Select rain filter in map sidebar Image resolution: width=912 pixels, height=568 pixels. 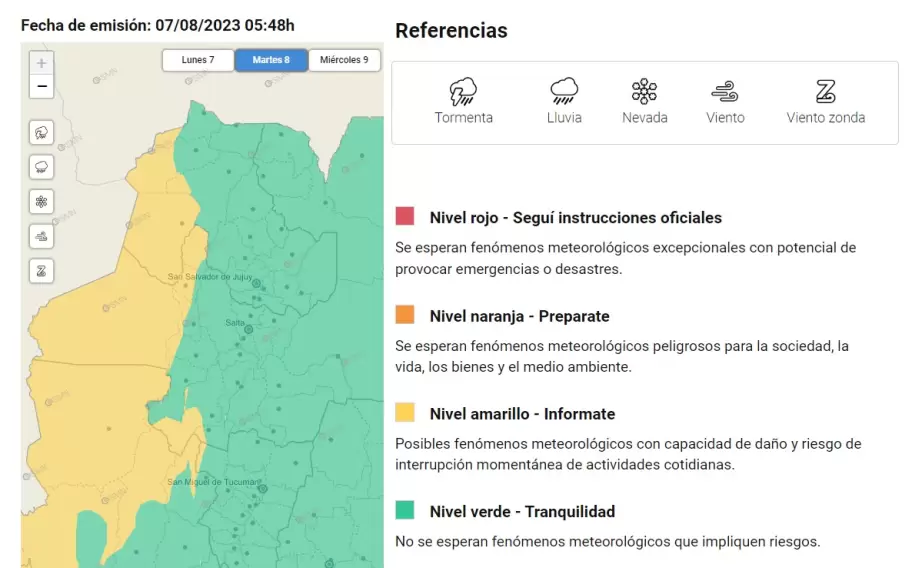pos(41,167)
